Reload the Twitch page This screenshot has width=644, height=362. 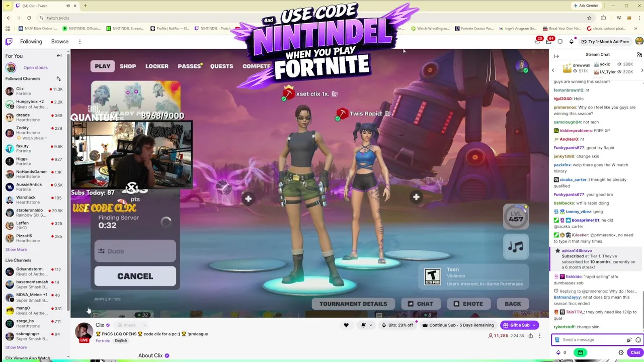[29, 18]
